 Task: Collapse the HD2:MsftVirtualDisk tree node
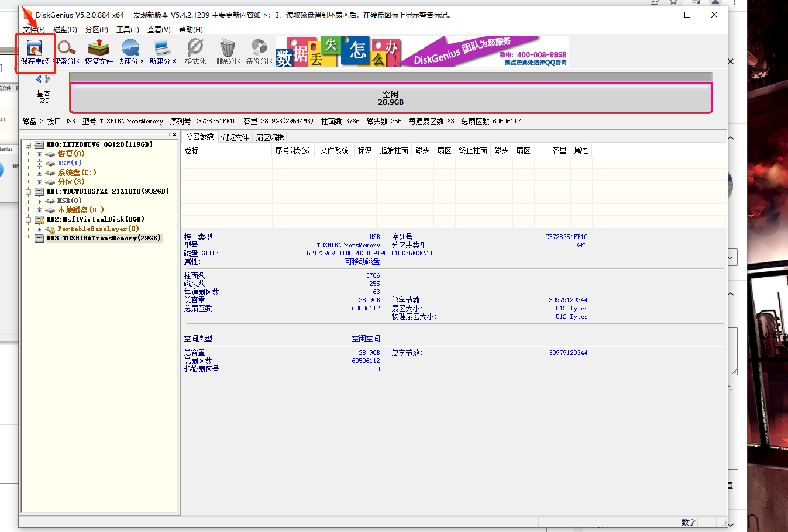(x=28, y=220)
